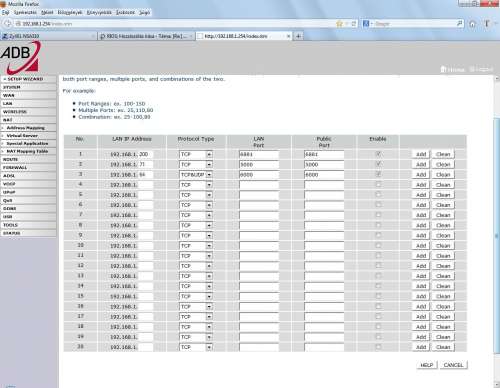Toggle Enable checkbox for row 1
The height and width of the screenshot is (388, 500).
click(378, 154)
